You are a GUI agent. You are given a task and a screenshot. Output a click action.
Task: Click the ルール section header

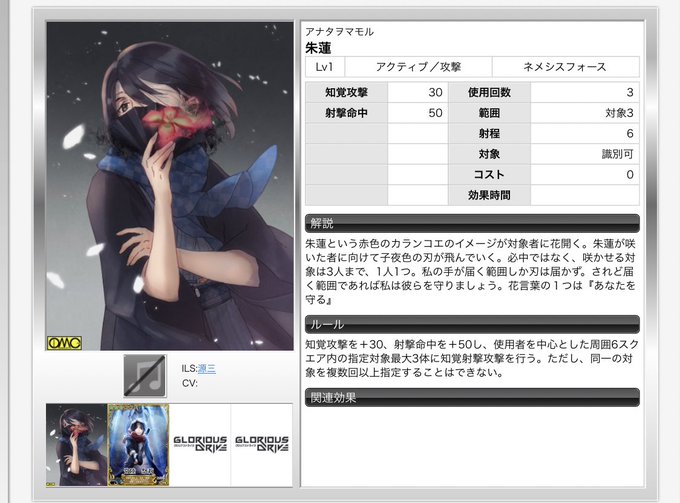coord(472,324)
